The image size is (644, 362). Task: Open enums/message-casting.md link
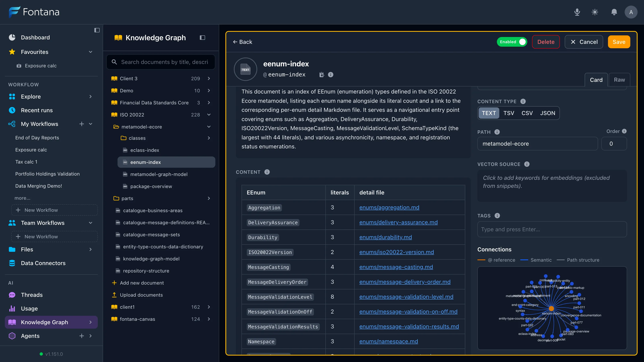point(396,267)
